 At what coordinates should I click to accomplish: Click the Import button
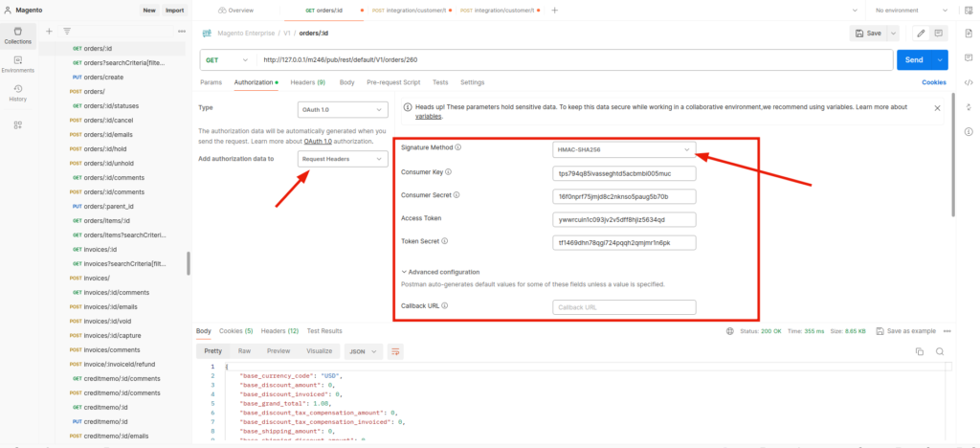(174, 10)
